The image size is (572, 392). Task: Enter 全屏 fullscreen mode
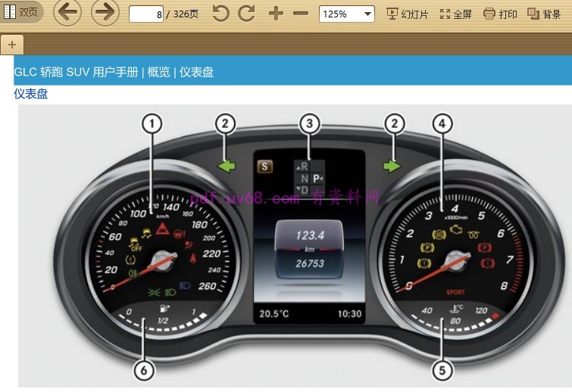(456, 14)
